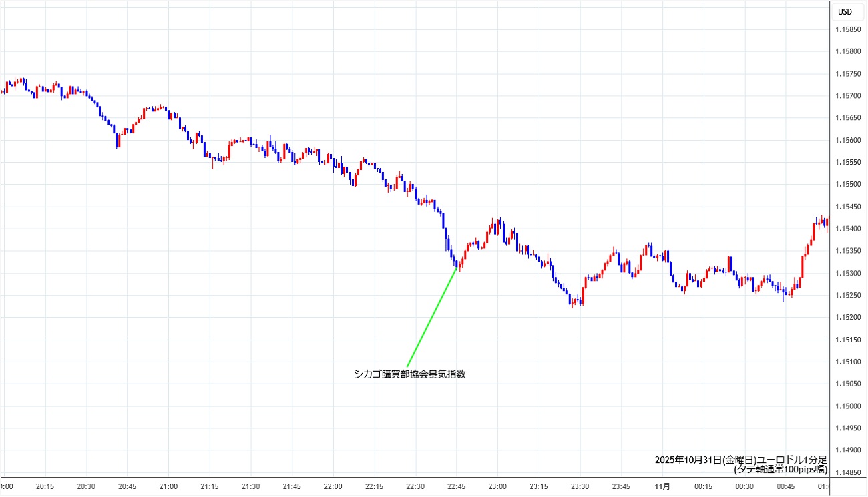Select the 22:45 time axis marker
Image resolution: width=868 pixels, height=497 pixels.
[457, 486]
